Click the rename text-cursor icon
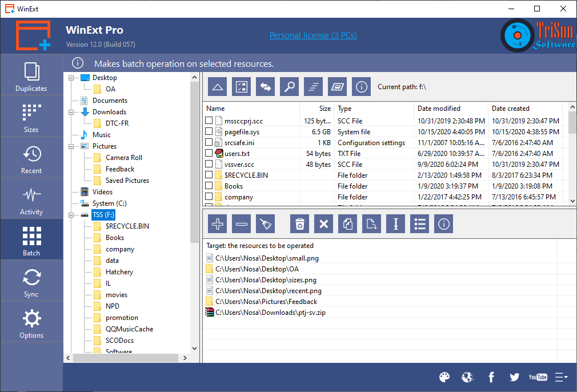 (395, 224)
